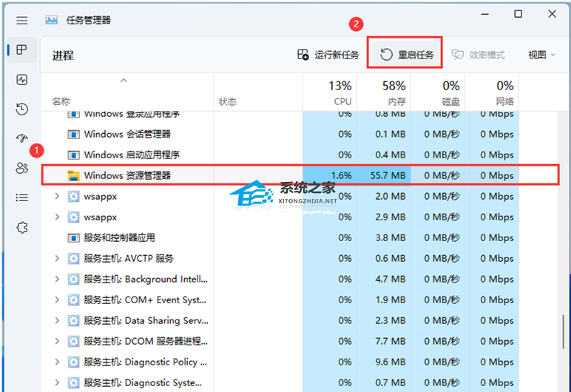Select the Windows 启动应用程序 row
This screenshot has height=392, width=571.
[x=280, y=155]
